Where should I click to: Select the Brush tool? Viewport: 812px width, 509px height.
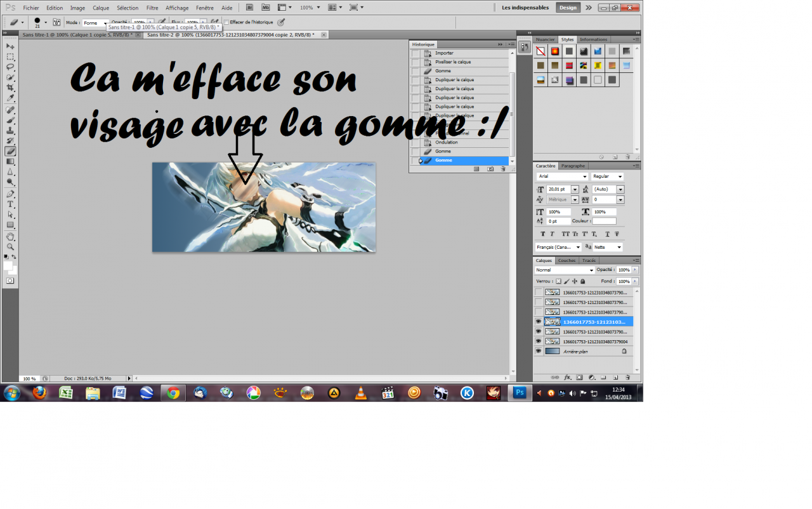tap(10, 120)
